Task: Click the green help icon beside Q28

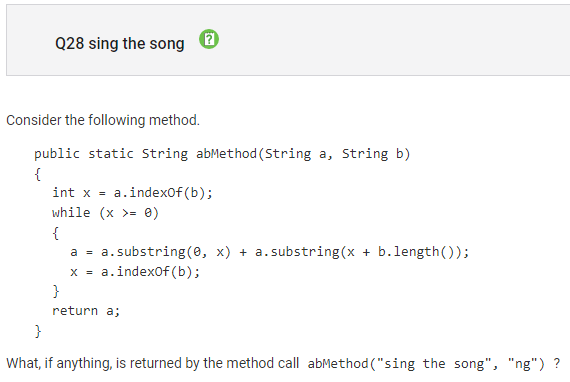Action: tap(209, 39)
